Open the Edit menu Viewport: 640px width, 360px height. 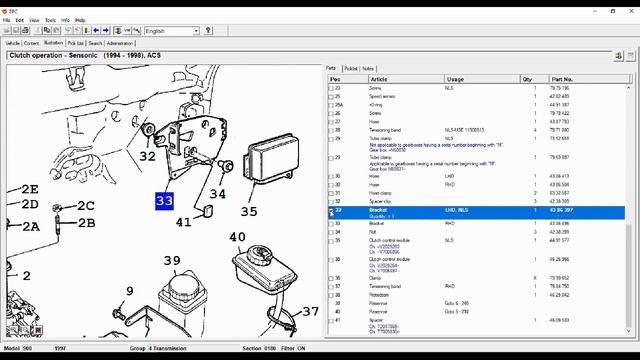19,20
